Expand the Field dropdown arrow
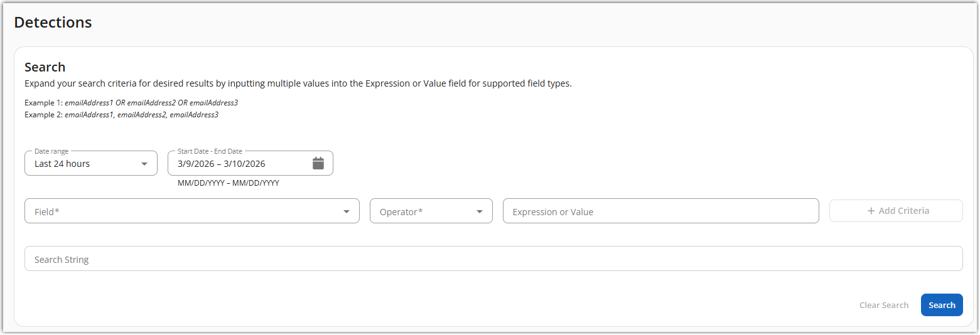The width and height of the screenshot is (980, 335). tap(347, 212)
